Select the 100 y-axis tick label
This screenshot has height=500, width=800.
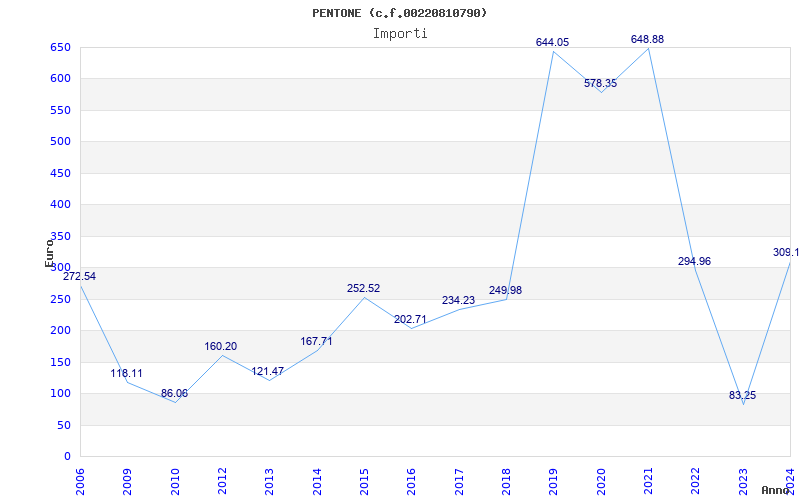(60, 393)
